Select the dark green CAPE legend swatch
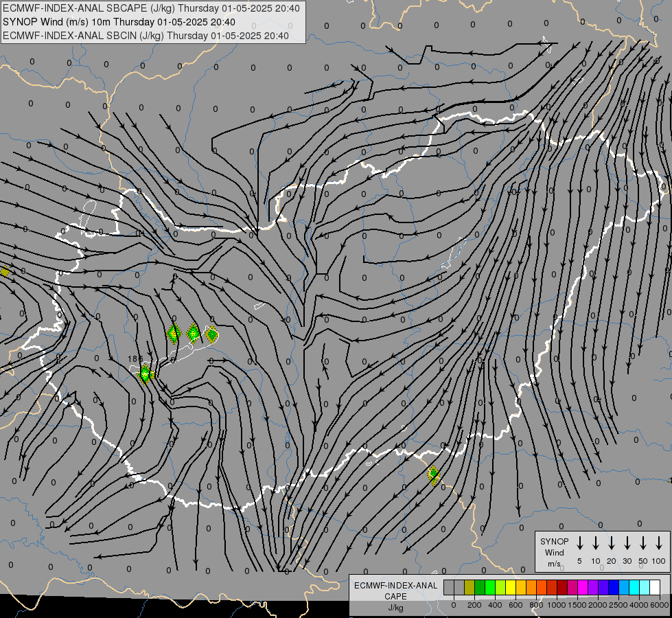The width and height of the screenshot is (672, 618). (x=480, y=587)
